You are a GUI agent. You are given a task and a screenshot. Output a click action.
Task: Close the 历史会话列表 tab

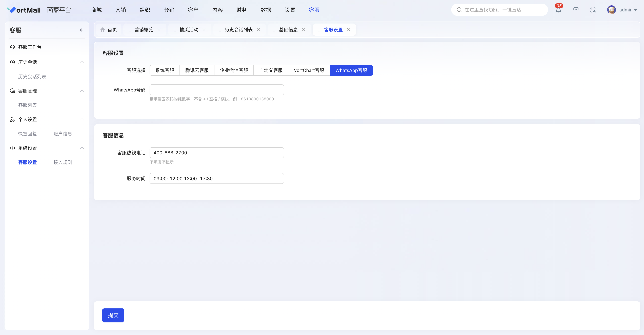[258, 30]
